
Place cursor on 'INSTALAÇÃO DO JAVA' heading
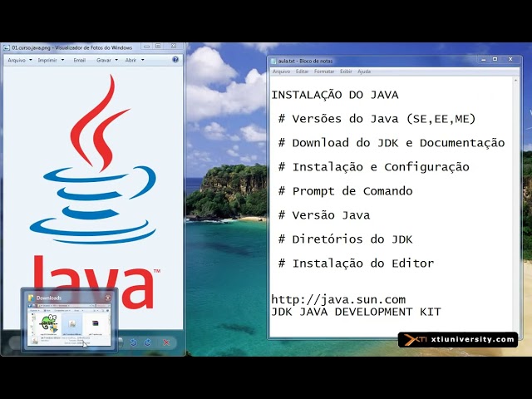pyautogui.click(x=334, y=95)
